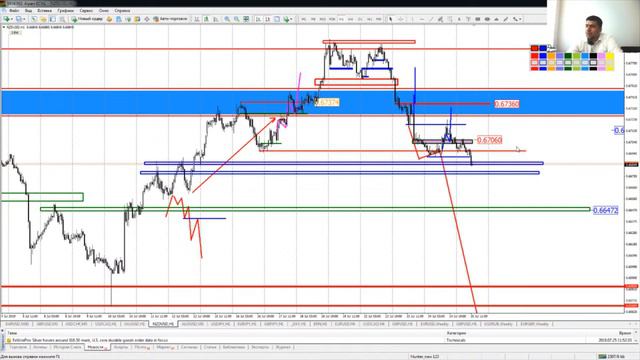Open the Сервис menu
The width and height of the screenshot is (640, 360).
(86, 11)
